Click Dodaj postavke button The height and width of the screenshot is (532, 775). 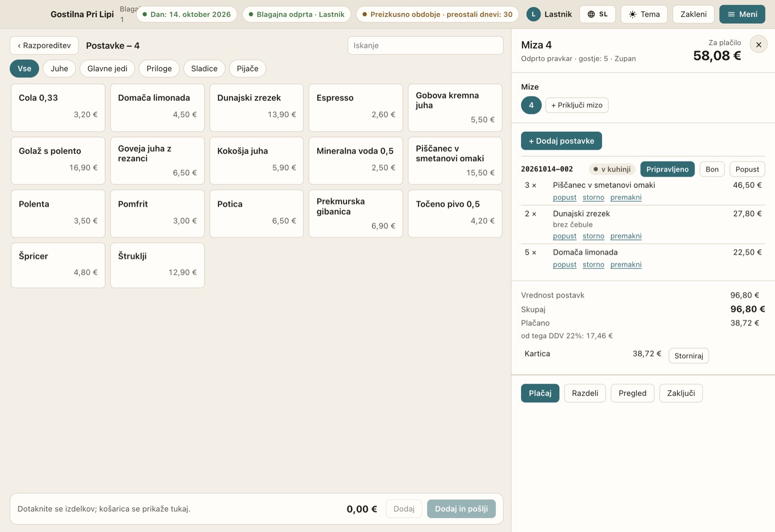(x=561, y=141)
